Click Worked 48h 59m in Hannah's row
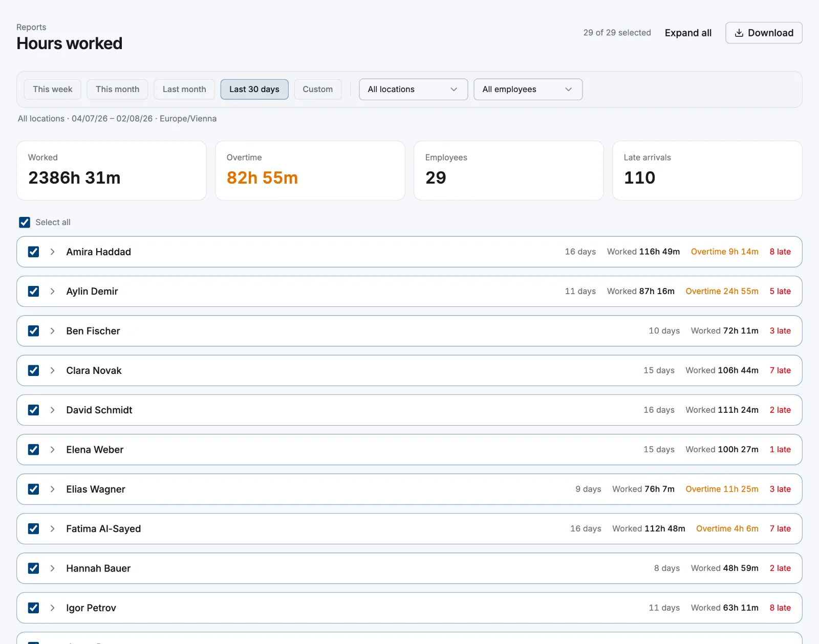This screenshot has height=644, width=819. (x=725, y=568)
